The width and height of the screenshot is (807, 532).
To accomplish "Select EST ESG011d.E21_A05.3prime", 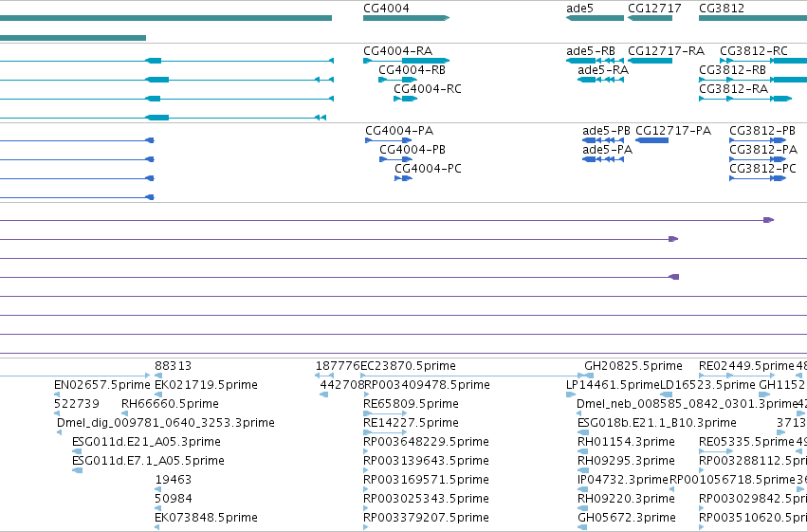I will coord(77,451).
